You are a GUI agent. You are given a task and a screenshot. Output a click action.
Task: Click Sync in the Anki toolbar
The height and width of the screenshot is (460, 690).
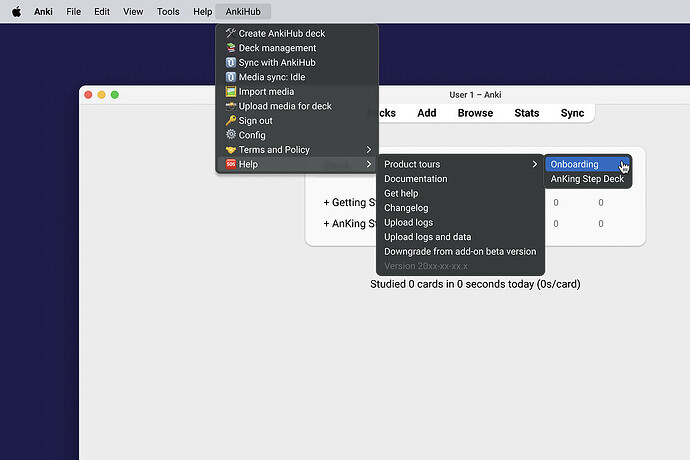tap(572, 113)
